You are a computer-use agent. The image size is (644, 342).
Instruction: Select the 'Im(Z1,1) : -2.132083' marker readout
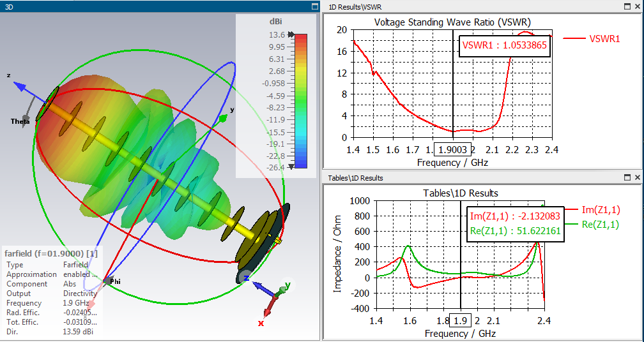tap(516, 216)
